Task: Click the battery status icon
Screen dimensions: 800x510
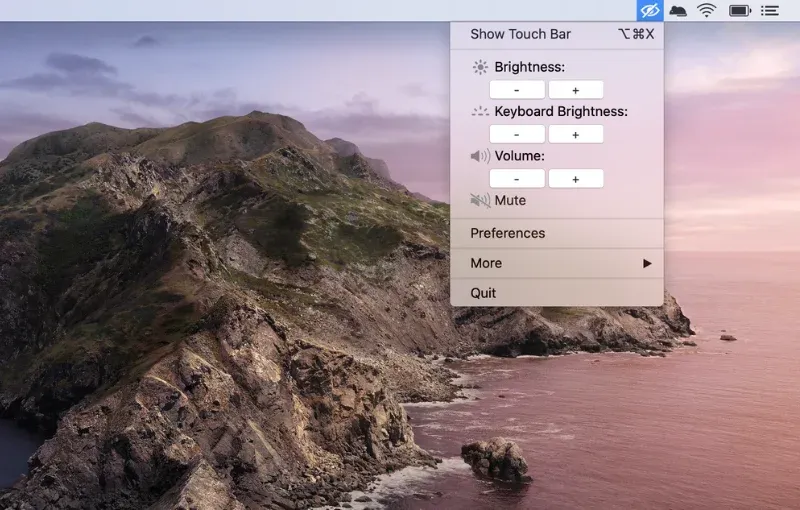Action: pyautogui.click(x=739, y=11)
